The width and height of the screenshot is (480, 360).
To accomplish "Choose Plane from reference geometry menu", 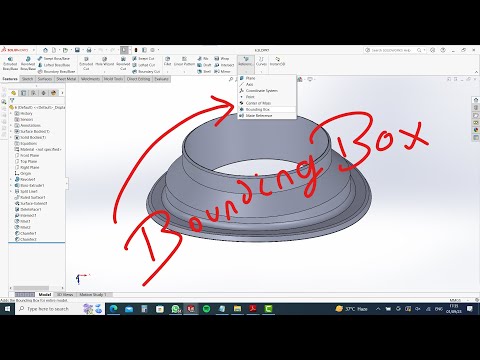I will point(267,78).
